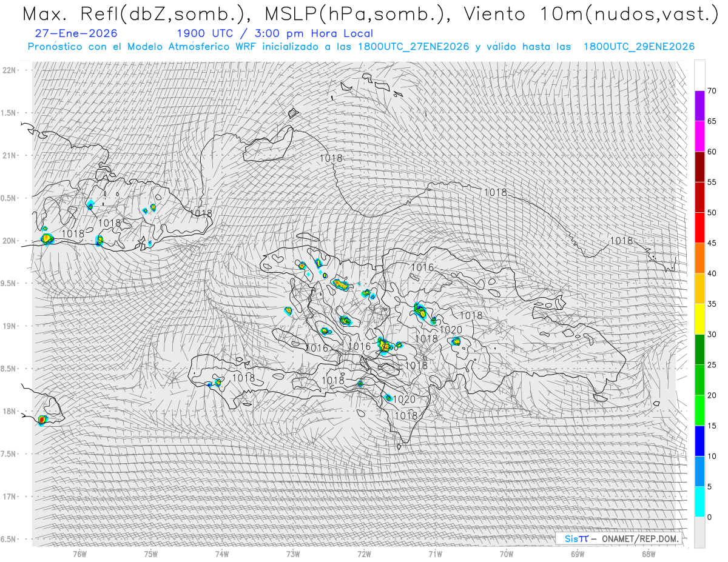Click the dark red 55–60 dBZ color band
Screen dimensions: 728x562
pyautogui.click(x=699, y=167)
